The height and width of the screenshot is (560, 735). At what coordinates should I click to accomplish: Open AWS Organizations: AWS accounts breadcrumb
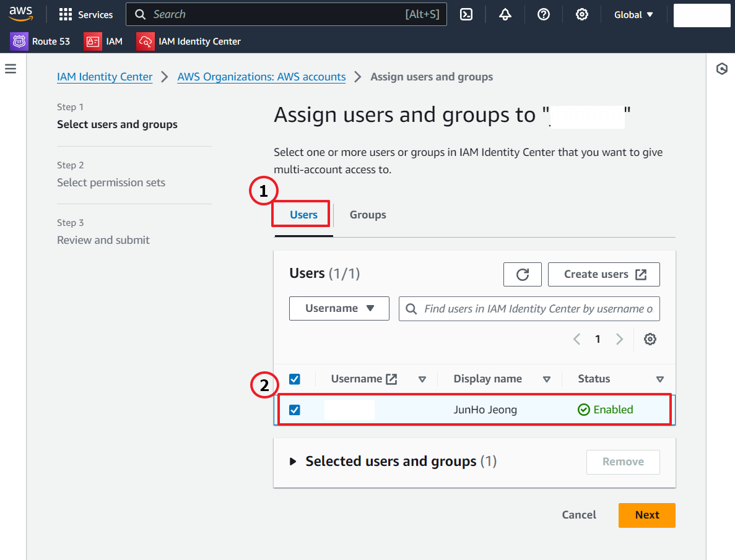tap(261, 77)
